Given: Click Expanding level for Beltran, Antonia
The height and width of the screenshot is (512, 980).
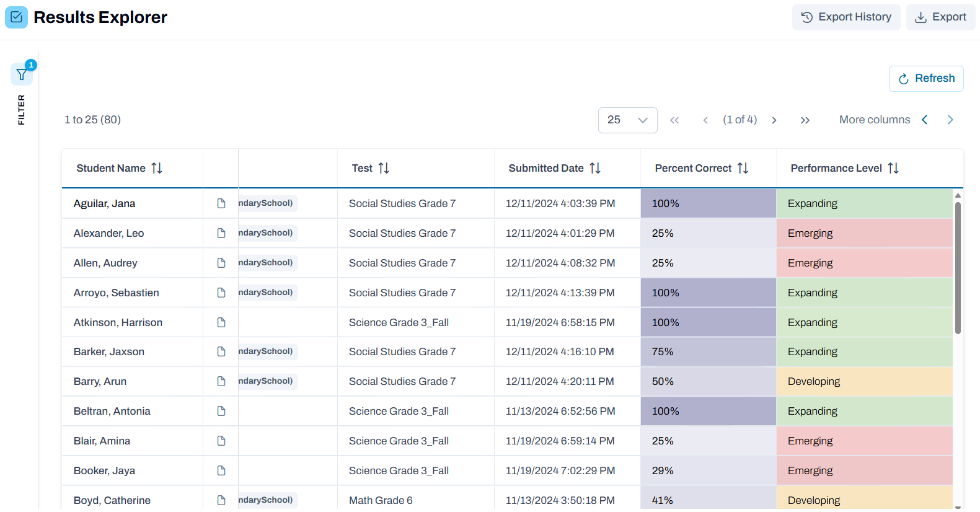Looking at the screenshot, I should (864, 411).
